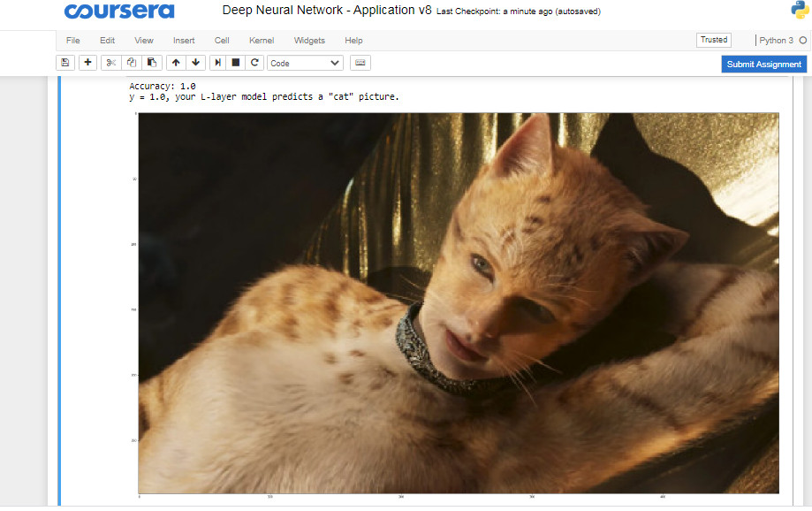This screenshot has height=511, width=812.
Task: Click the Trusted notebook button
Action: pos(714,40)
